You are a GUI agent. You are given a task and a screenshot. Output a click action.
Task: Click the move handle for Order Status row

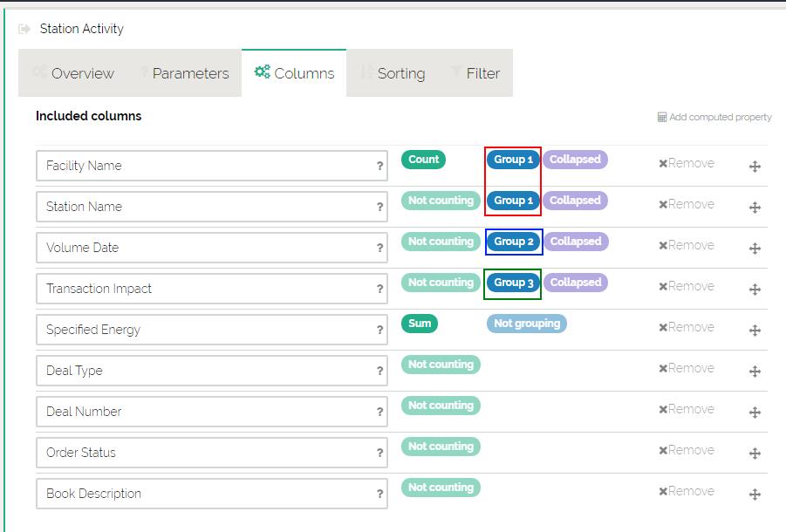click(x=755, y=454)
